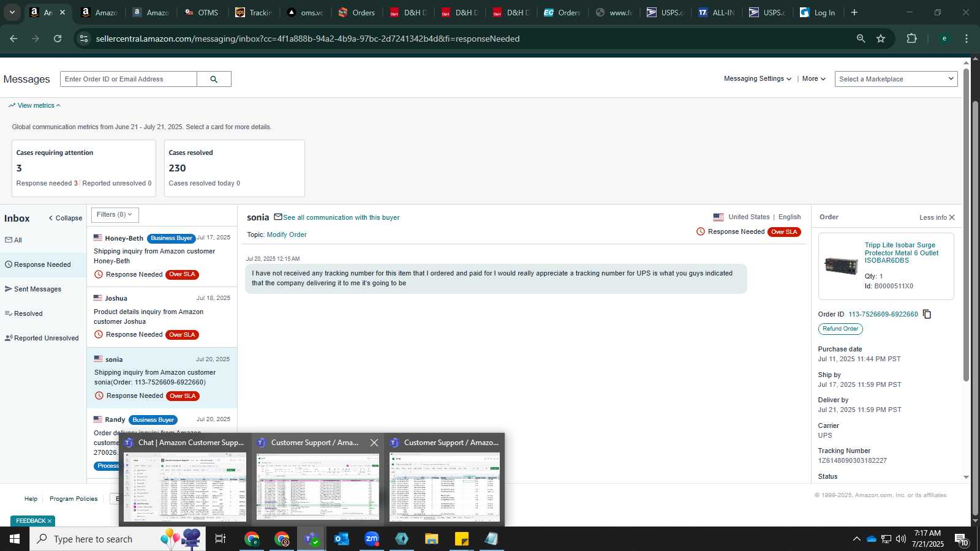Select the Response Needed folder
This screenshot has width=980, height=551.
pyautogui.click(x=43, y=264)
